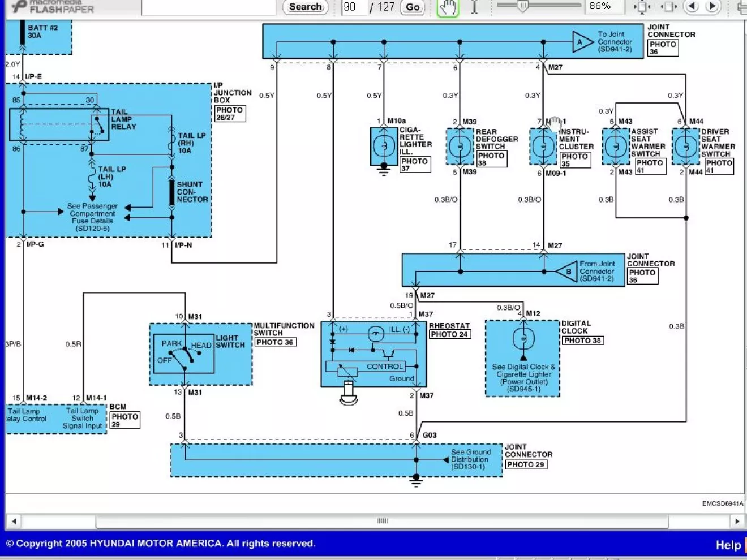Click See Passenger Compartment Fuse Details text
747x560 pixels.
pos(92,217)
